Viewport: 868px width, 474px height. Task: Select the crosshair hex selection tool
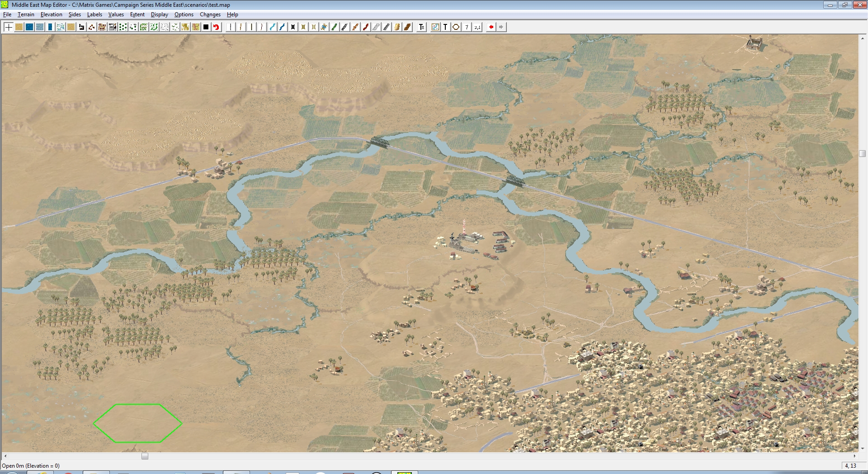tap(9, 27)
